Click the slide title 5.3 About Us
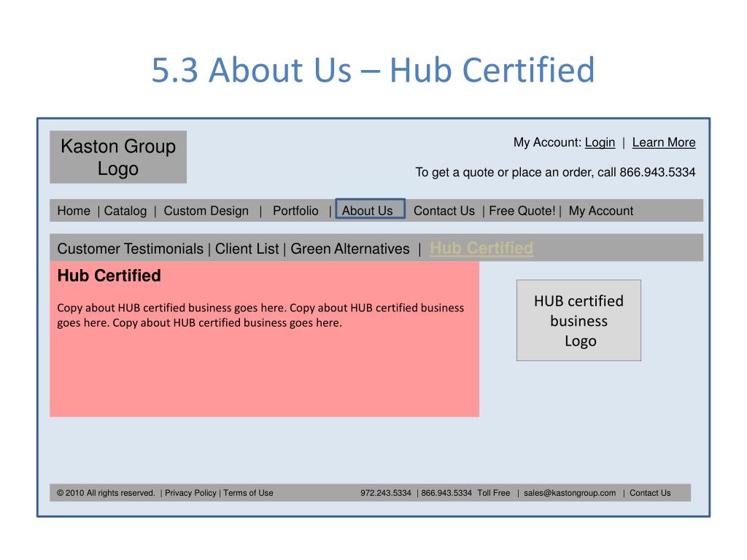 tap(373, 70)
